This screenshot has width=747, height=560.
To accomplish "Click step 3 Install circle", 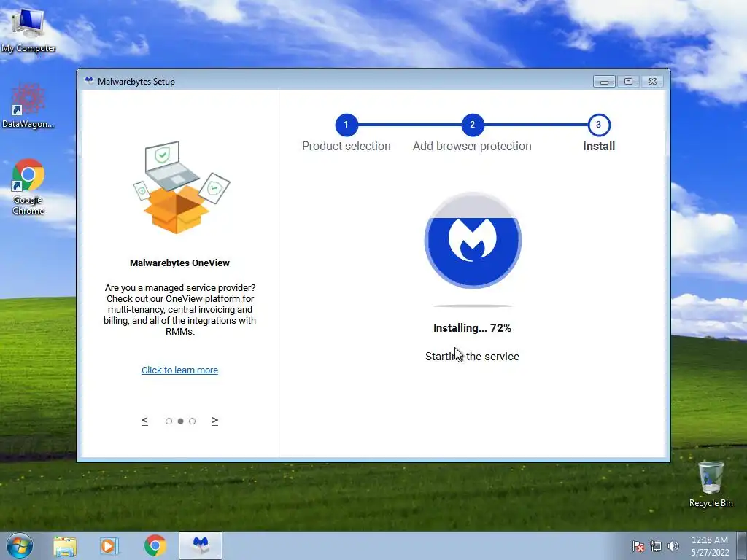I will pos(598,125).
